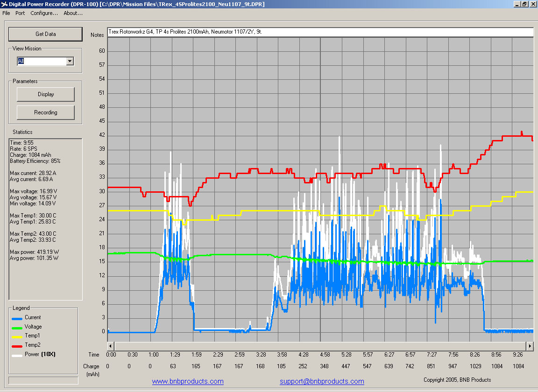Screen dimensions: 538x392
Task: Click the 9:26 time axis label
Action: [x=518, y=355]
